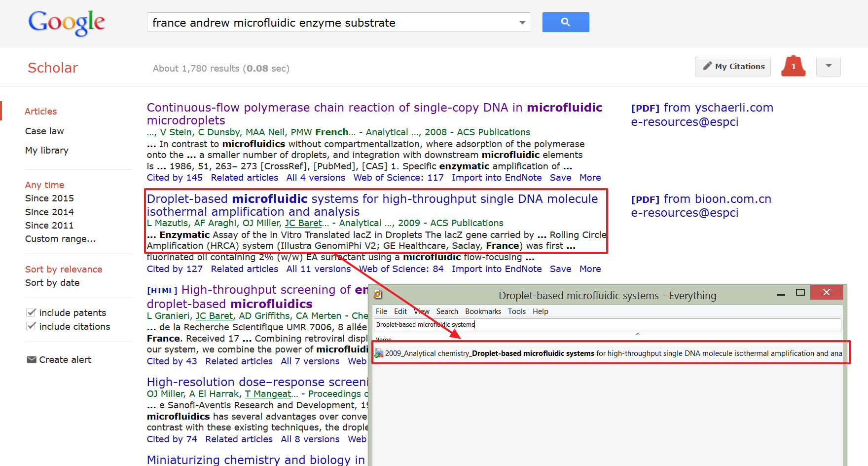Click the Everything search text field
The height and width of the screenshot is (466, 868).
coord(608,324)
